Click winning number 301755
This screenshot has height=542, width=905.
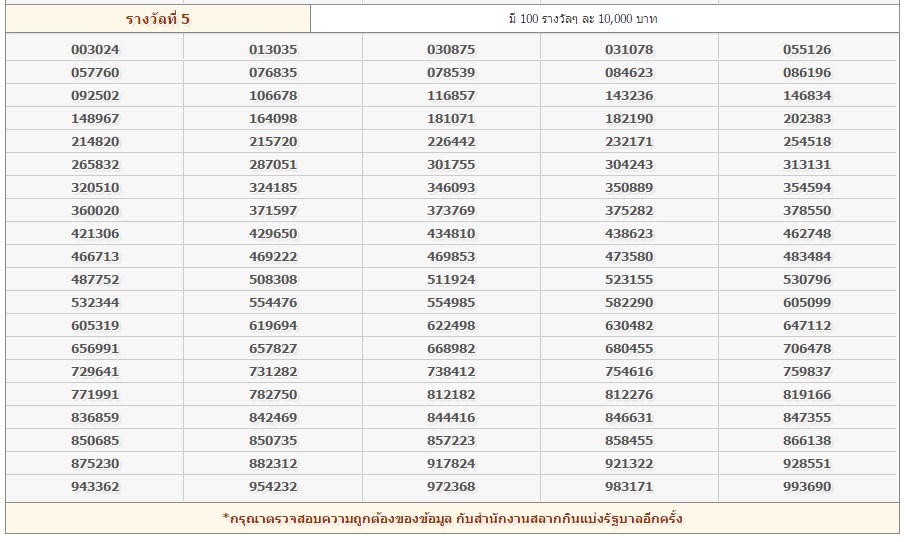(451, 164)
